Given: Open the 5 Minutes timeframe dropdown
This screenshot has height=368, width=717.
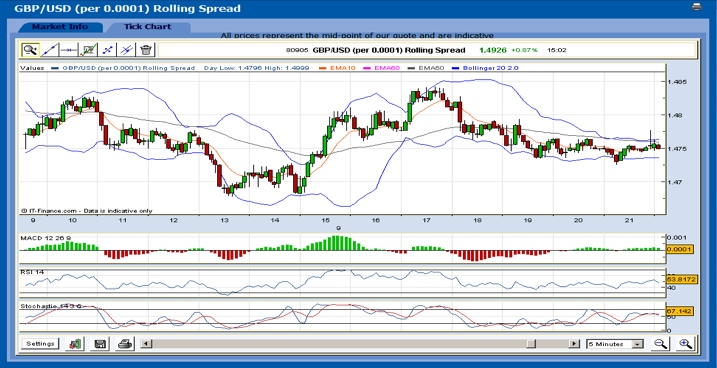Looking at the screenshot, I should pyautogui.click(x=615, y=344).
